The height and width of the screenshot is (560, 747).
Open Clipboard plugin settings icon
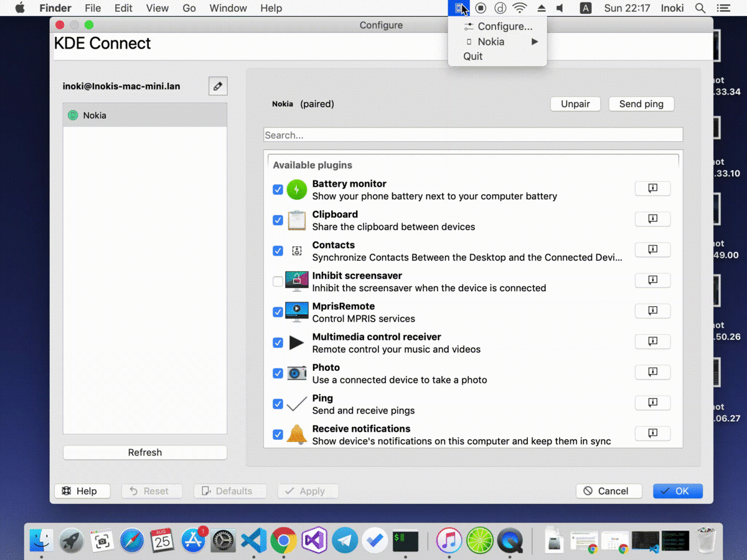(x=652, y=219)
